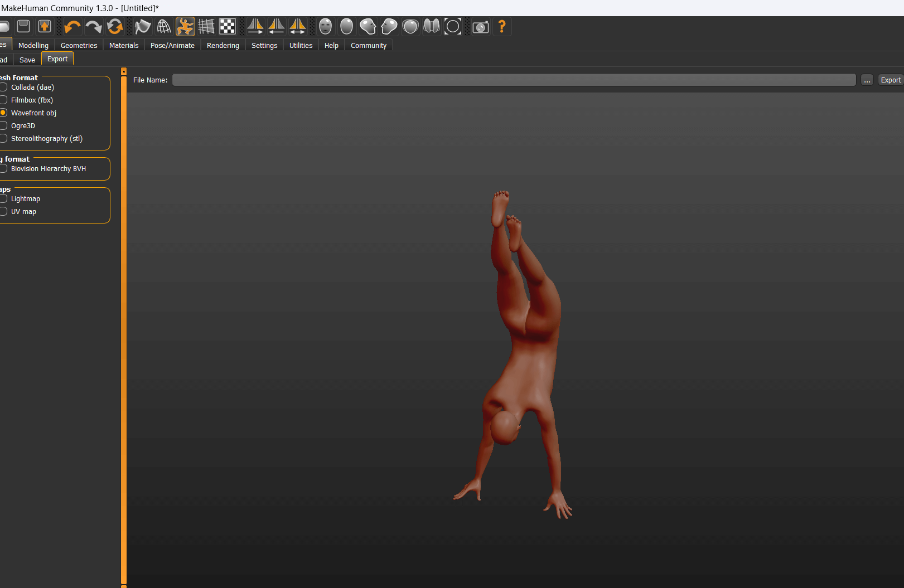The height and width of the screenshot is (588, 904).
Task: Toggle wireframe view icon
Action: coord(164,27)
